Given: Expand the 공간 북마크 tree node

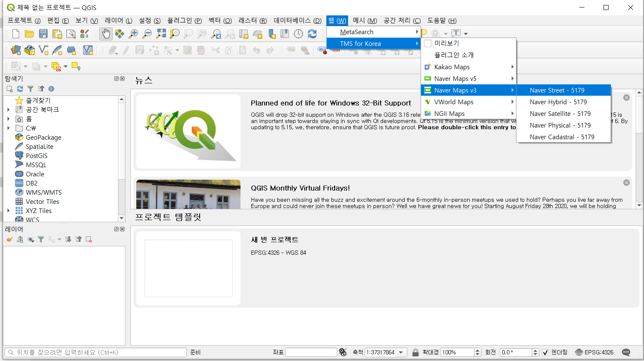Looking at the screenshot, I should (x=8, y=110).
